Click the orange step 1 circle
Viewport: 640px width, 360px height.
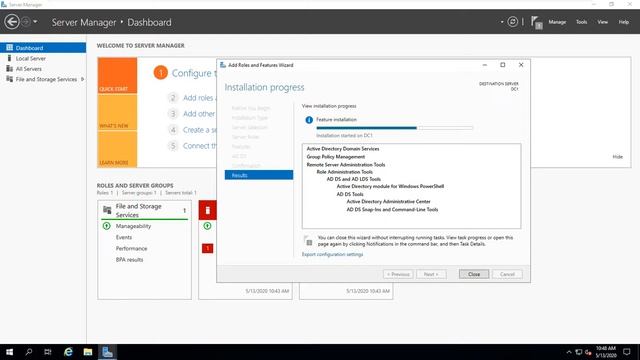160,73
